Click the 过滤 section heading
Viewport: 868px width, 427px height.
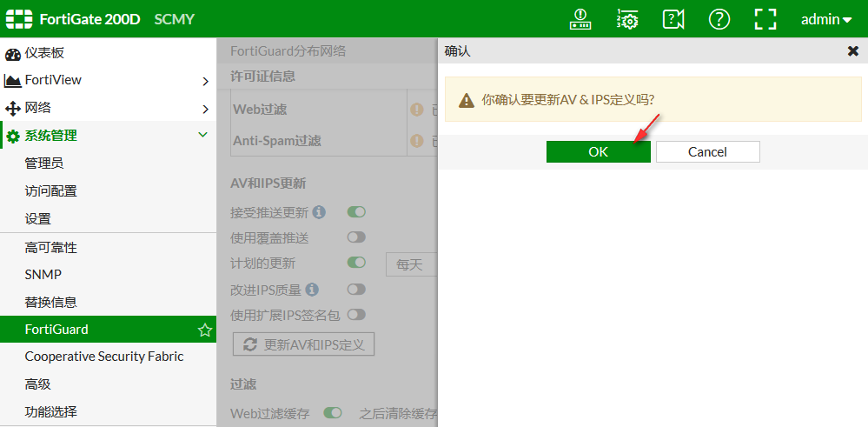coord(243,384)
